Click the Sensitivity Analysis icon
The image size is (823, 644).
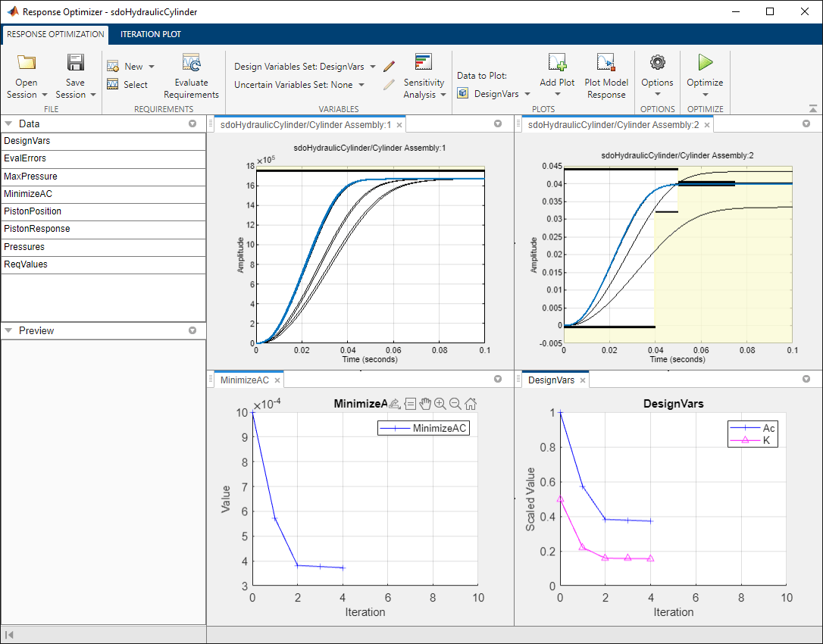click(x=423, y=62)
